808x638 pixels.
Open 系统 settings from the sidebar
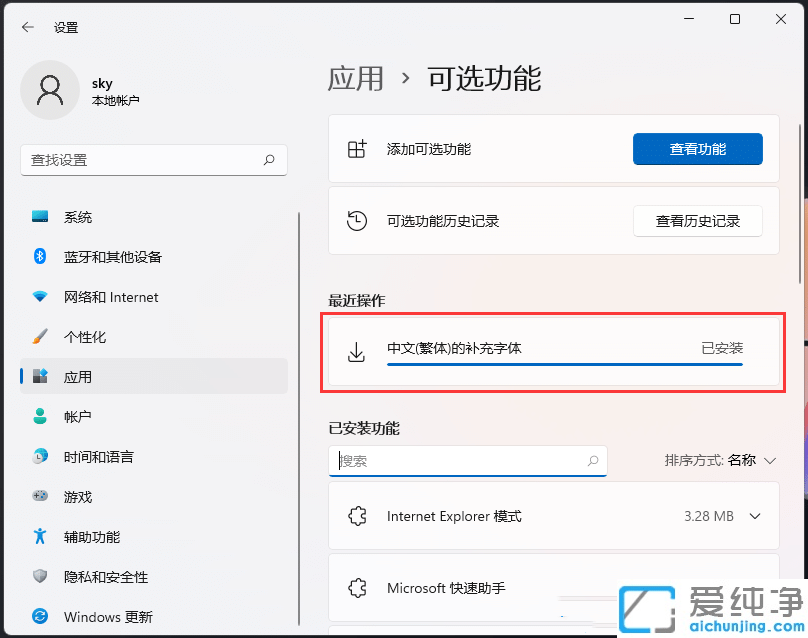pyautogui.click(x=40, y=217)
